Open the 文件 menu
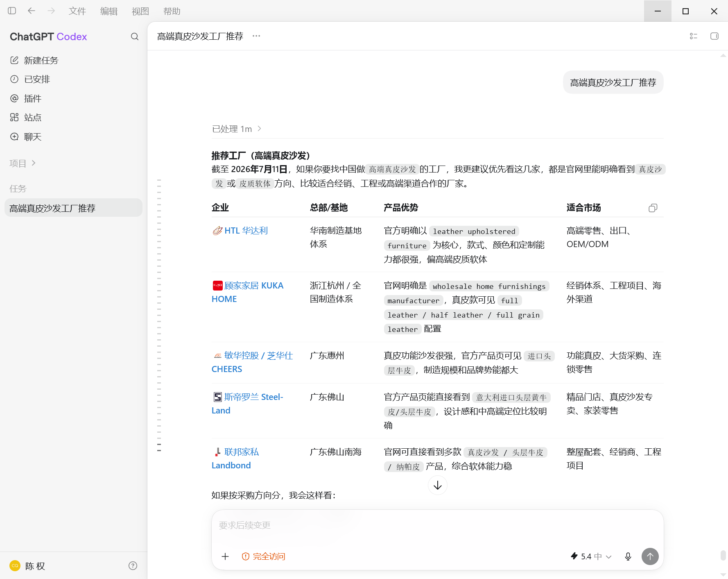 [x=77, y=11]
